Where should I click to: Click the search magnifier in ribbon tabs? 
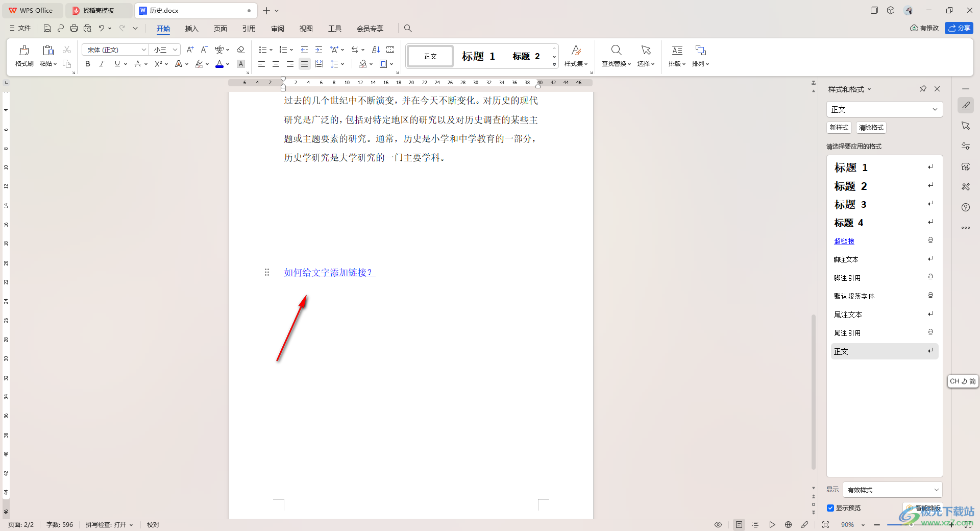coord(408,28)
